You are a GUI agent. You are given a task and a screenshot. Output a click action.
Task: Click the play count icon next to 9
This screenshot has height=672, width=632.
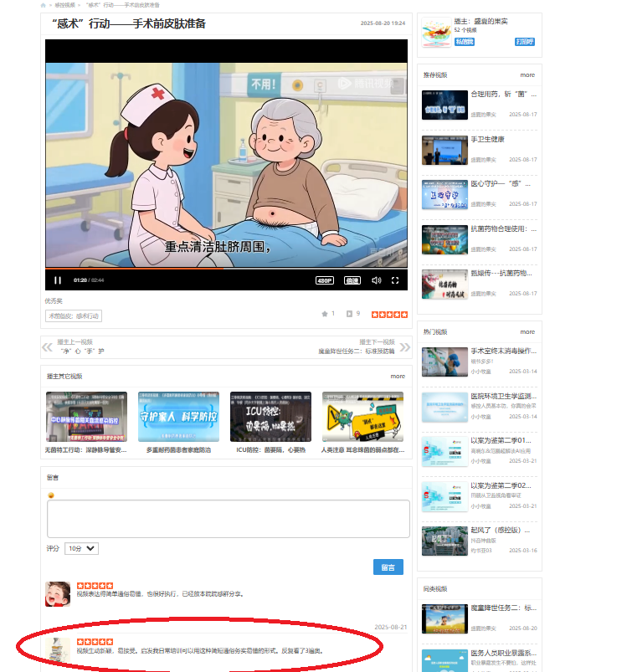click(x=349, y=314)
